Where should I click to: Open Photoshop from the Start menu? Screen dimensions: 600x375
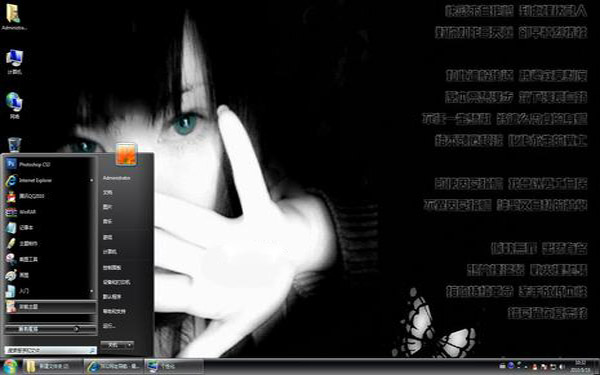[x=50, y=164]
